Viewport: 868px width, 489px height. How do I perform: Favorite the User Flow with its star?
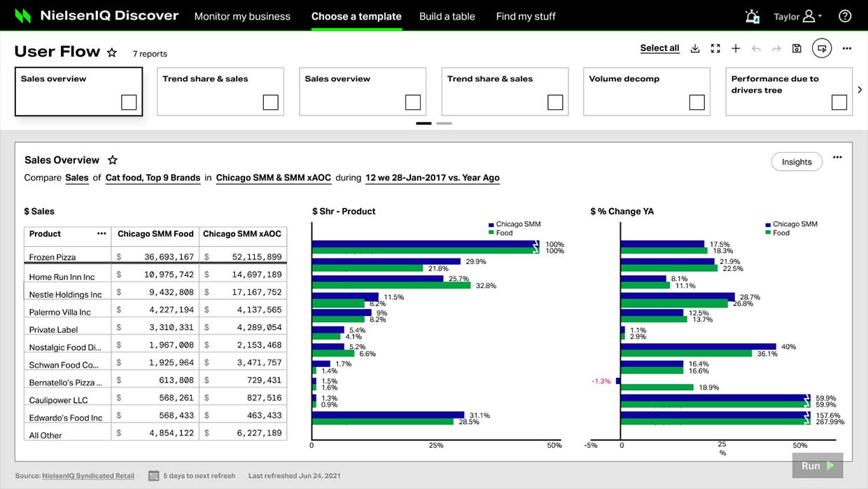coord(112,53)
